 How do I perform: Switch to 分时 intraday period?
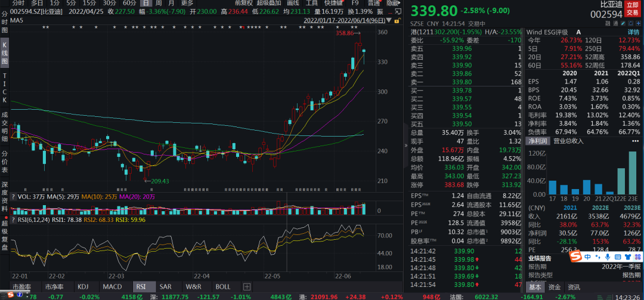pos(18,3)
